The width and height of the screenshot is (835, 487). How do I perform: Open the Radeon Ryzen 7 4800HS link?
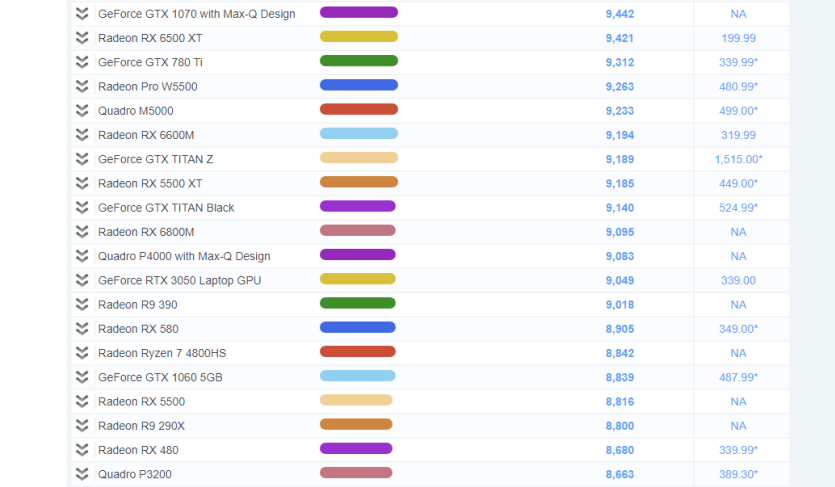click(x=162, y=353)
